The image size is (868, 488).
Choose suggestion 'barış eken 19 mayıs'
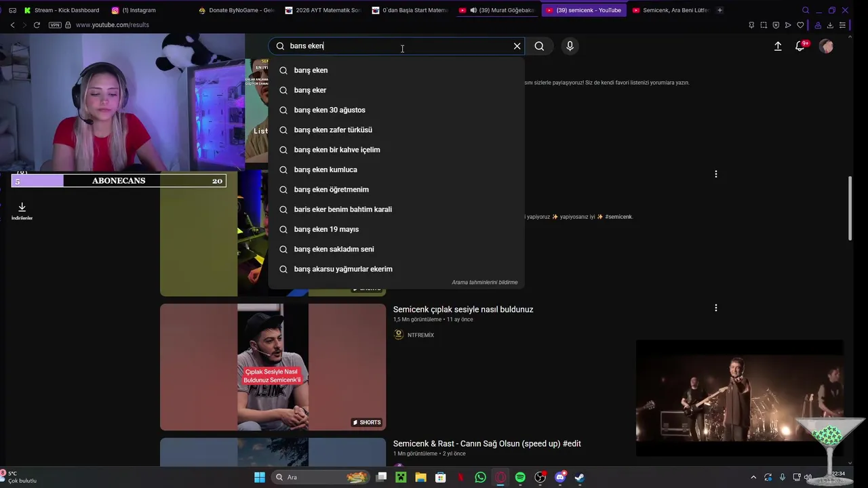point(396,229)
